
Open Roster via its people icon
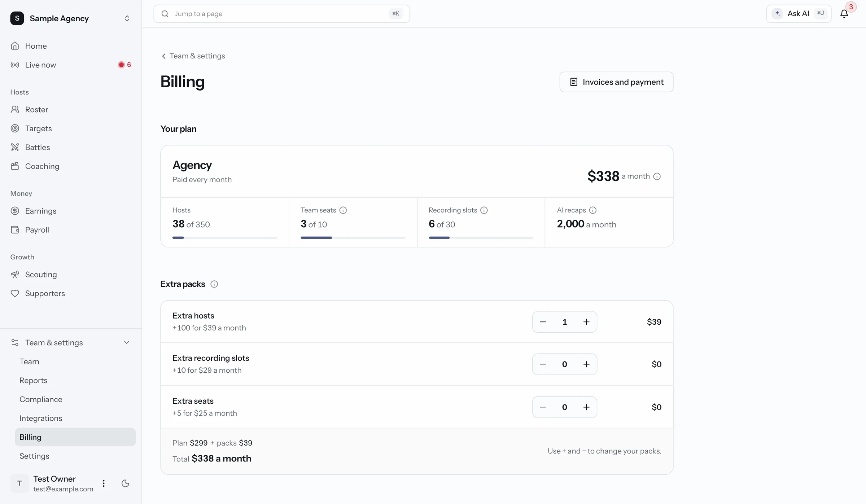(x=15, y=109)
